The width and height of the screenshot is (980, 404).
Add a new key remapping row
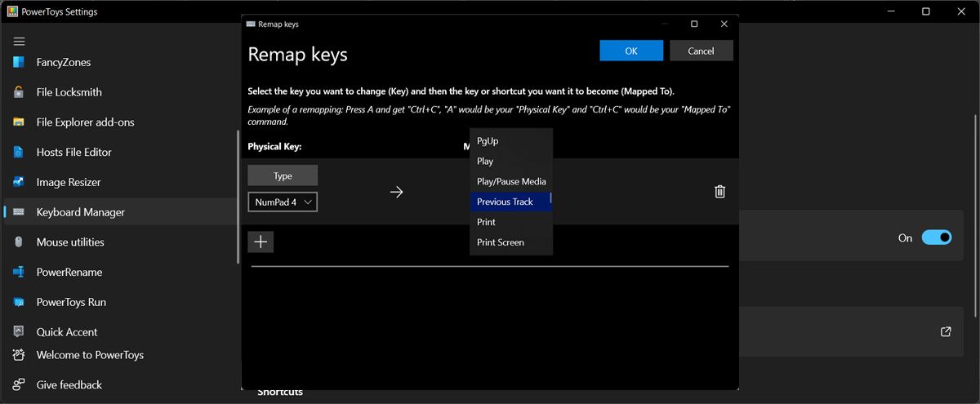point(261,242)
